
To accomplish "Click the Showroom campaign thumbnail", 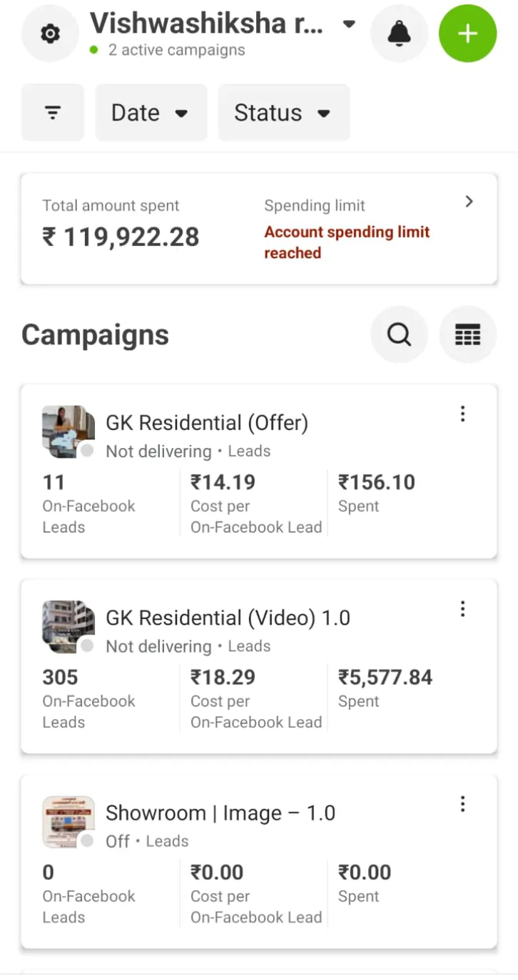I will (x=68, y=821).
